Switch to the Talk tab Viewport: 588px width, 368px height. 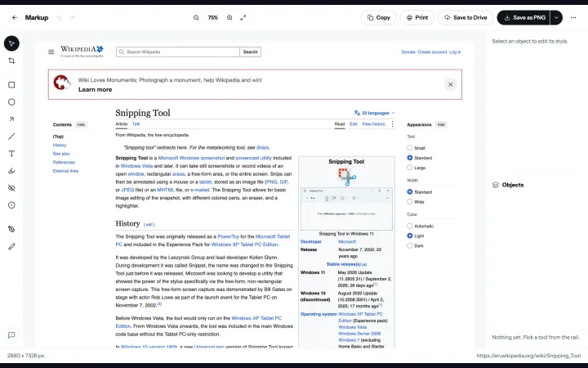[136, 124]
